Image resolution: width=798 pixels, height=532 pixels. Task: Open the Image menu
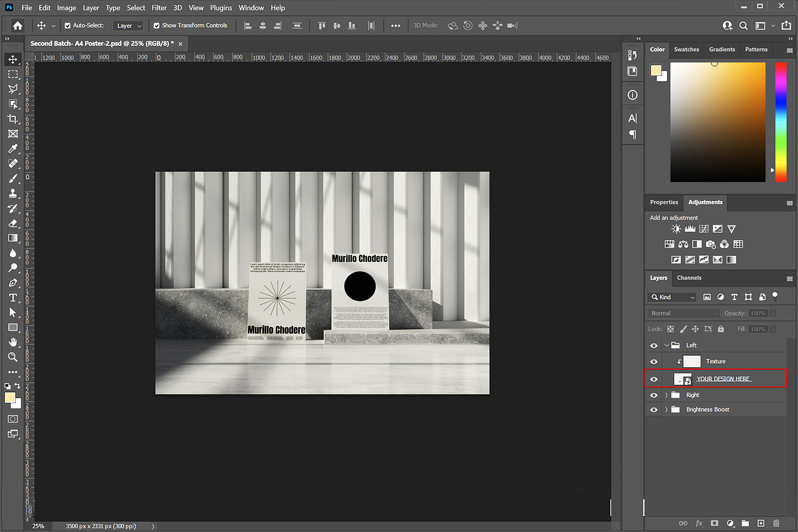pyautogui.click(x=66, y=8)
